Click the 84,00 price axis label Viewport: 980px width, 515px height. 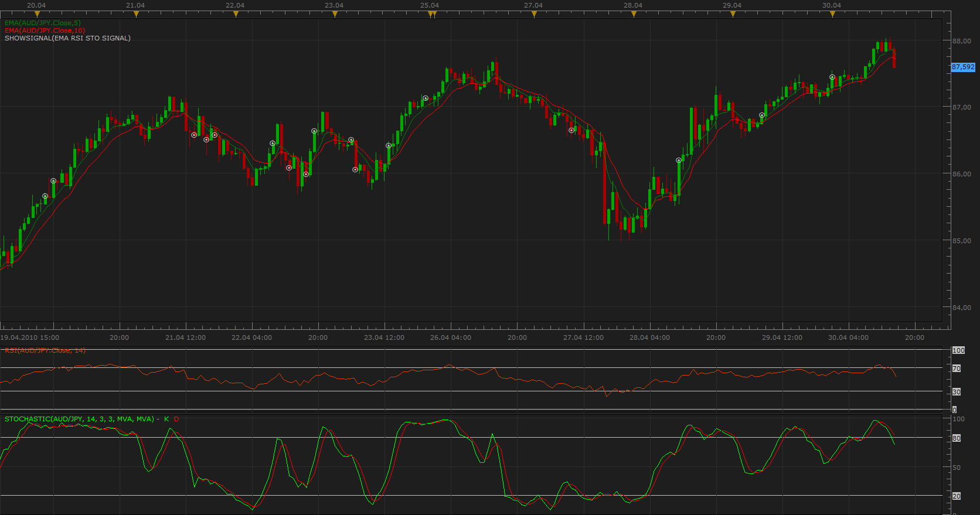click(962, 308)
